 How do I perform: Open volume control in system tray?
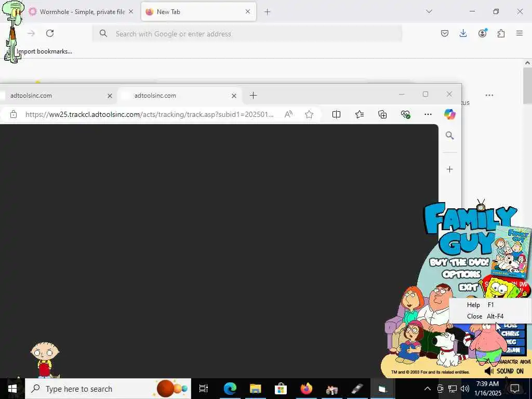coord(465,389)
